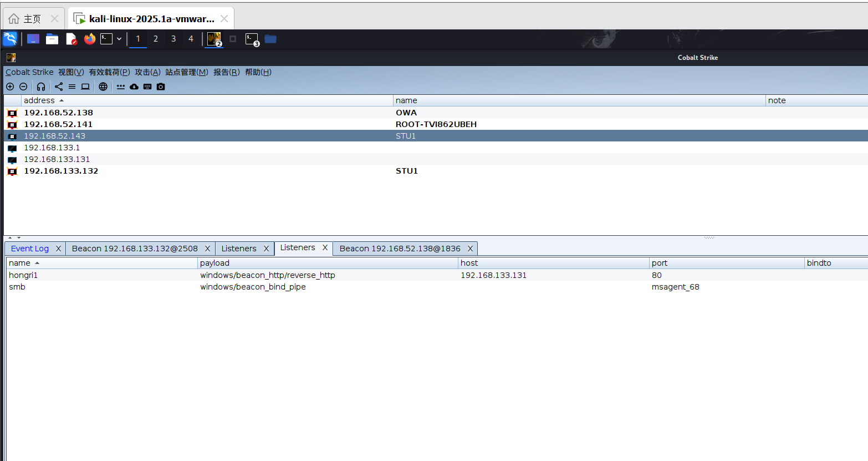Open the 报告(R) menu

coord(226,72)
